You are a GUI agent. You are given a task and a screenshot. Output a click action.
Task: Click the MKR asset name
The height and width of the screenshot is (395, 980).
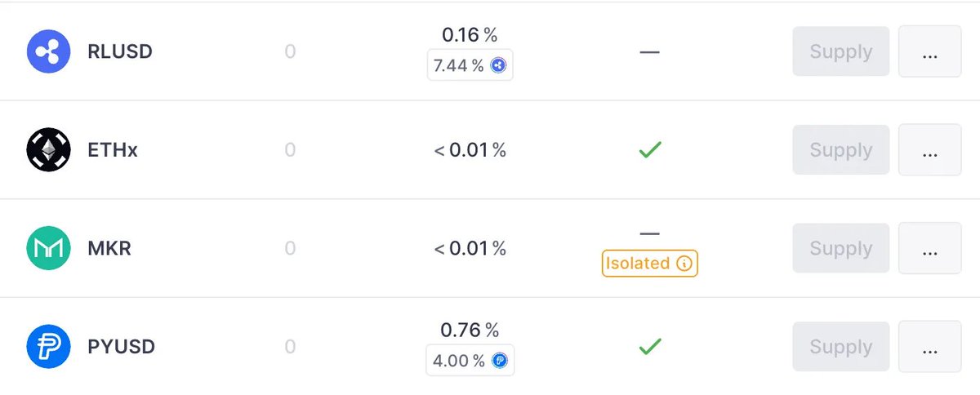pyautogui.click(x=109, y=249)
